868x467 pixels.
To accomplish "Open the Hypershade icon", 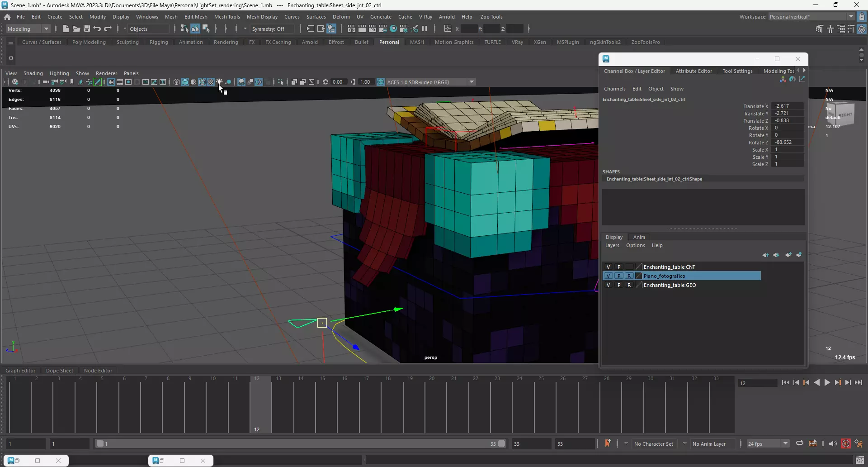I will (x=393, y=29).
